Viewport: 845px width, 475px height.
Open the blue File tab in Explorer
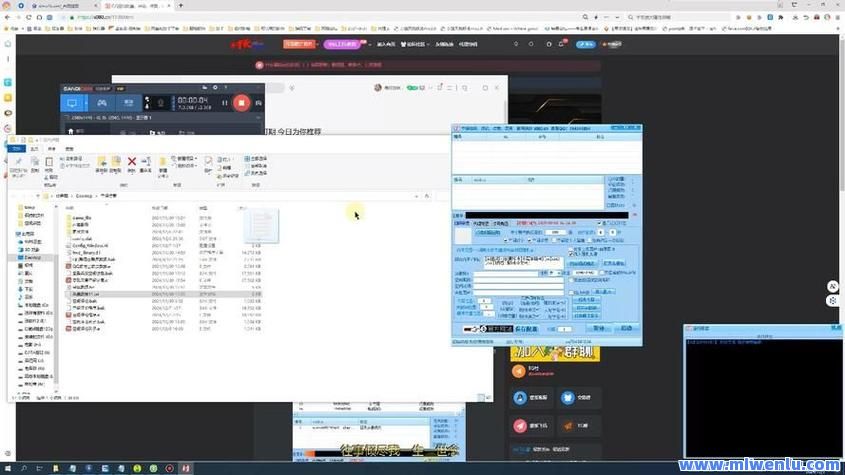point(15,147)
